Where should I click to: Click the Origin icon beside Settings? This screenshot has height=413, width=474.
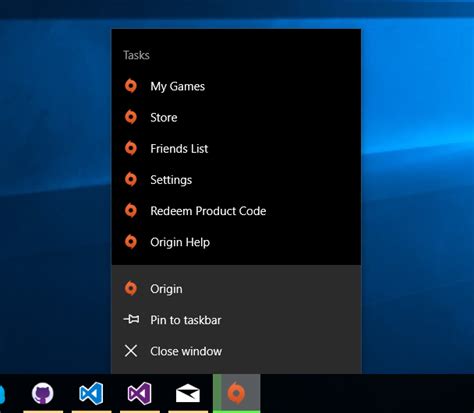click(131, 180)
